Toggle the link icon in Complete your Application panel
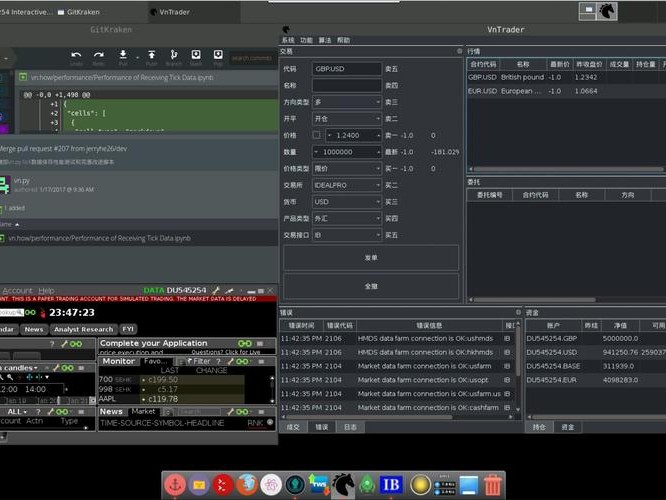Screen dimensions: 666x500 pos(245,343)
